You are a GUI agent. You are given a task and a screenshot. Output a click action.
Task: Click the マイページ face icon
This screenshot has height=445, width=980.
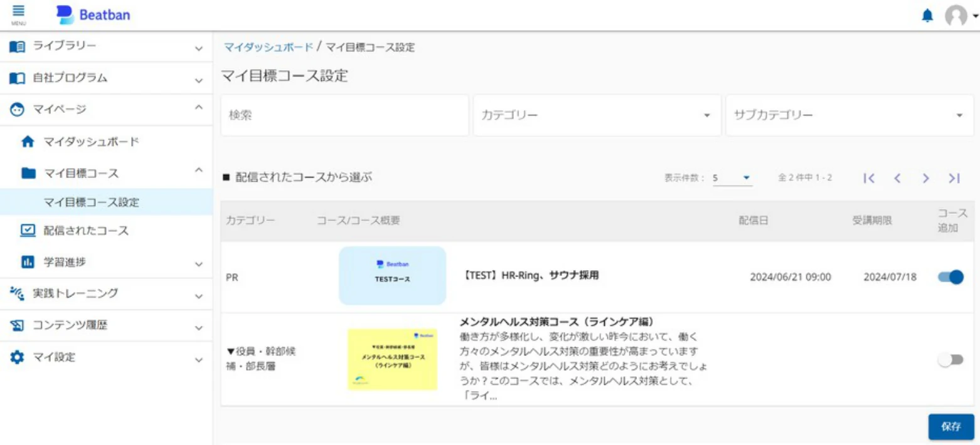point(17,110)
